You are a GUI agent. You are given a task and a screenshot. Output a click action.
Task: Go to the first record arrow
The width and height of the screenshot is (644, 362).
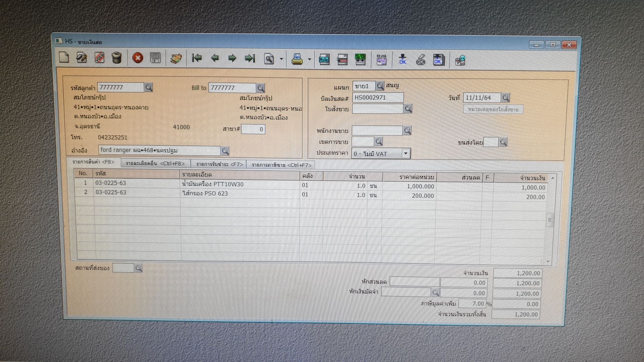coord(197,58)
